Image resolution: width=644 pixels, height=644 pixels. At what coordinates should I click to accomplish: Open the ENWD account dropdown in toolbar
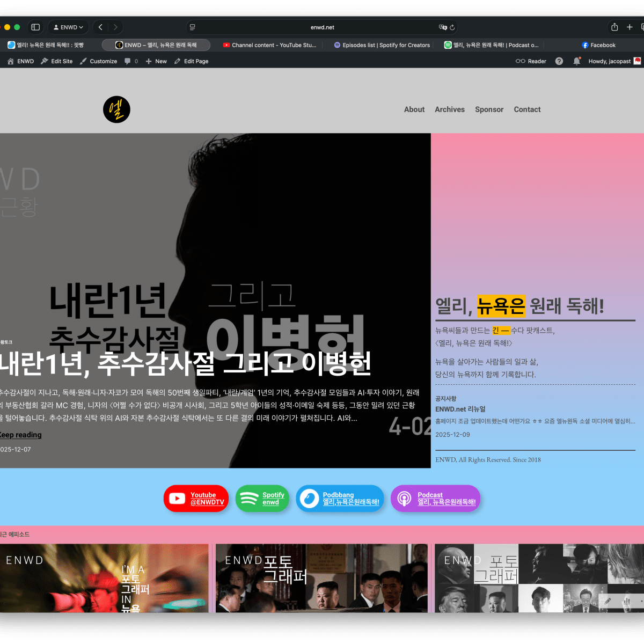68,27
